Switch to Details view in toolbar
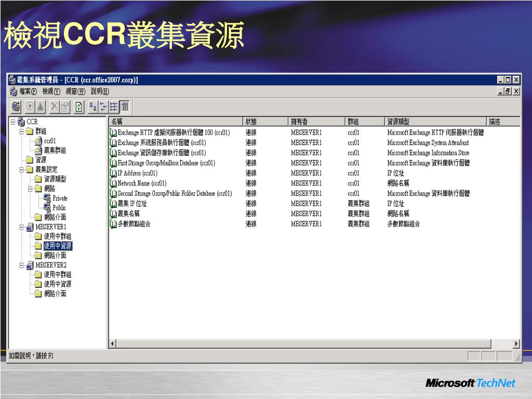532x399 pixels. pyautogui.click(x=124, y=107)
